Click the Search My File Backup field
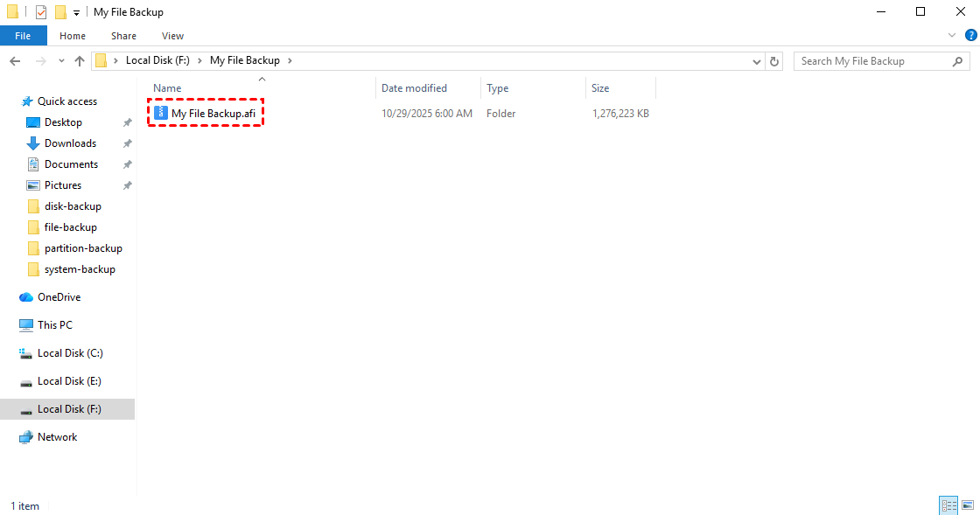This screenshot has width=980, height=515. [871, 61]
